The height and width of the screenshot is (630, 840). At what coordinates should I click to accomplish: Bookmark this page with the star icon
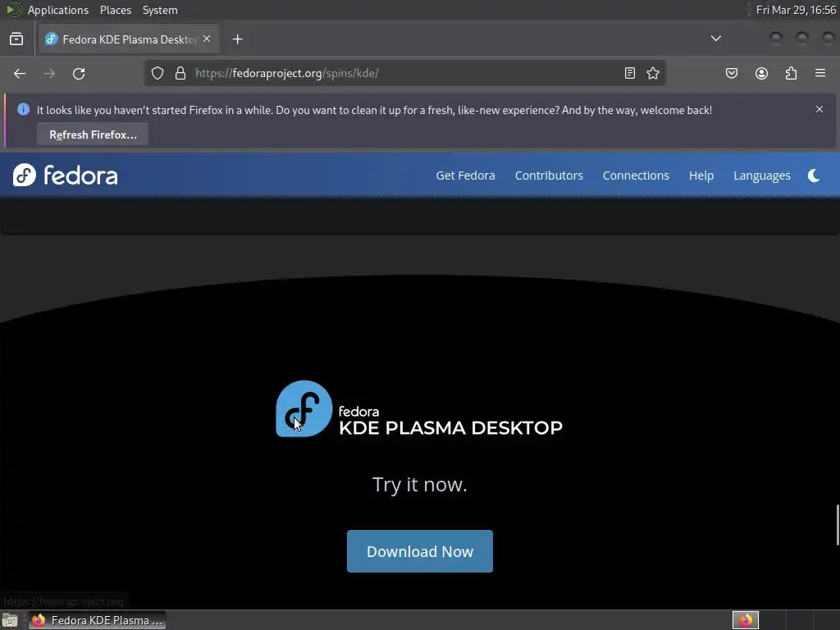[652, 73]
